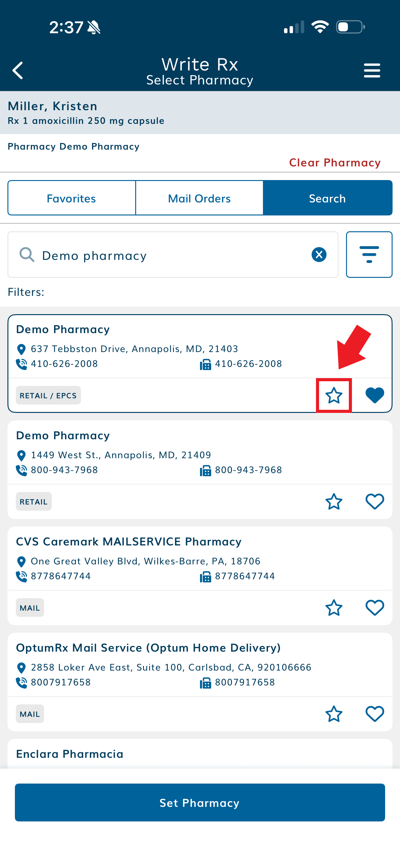The width and height of the screenshot is (400, 868).
Task: Focus the Demo pharmacy search field
Action: coord(168,255)
